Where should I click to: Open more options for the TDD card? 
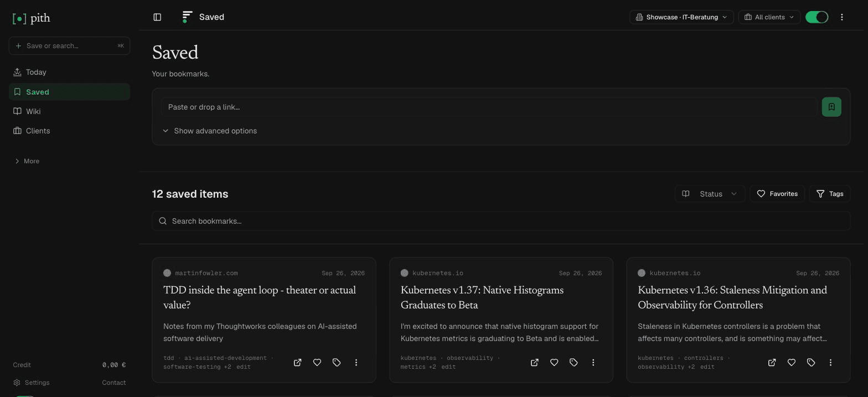point(356,363)
